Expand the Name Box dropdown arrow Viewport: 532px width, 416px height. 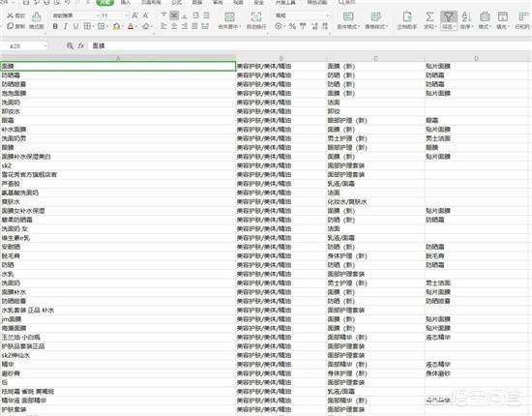[x=45, y=46]
